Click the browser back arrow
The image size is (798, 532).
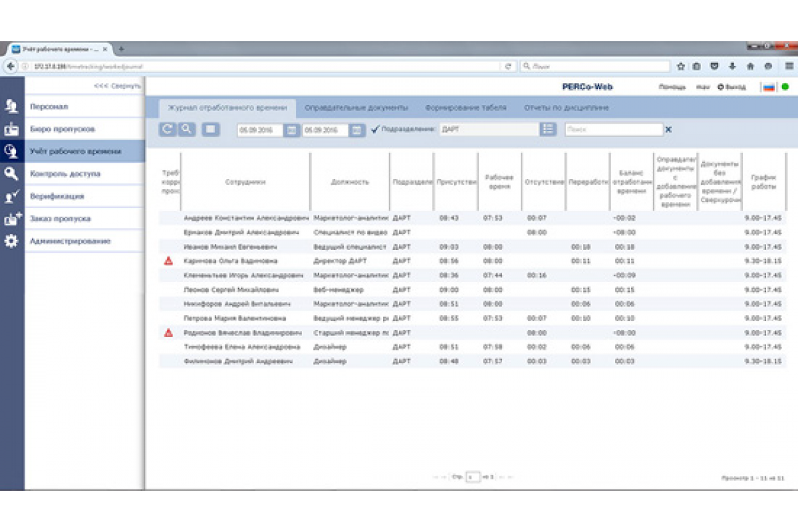point(11,66)
